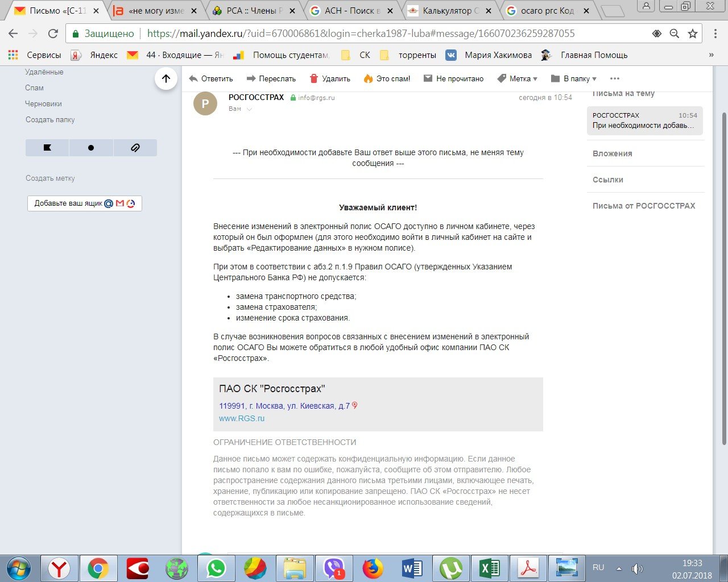Open the Черновики folder
Viewport: 728px width, 582px height.
pos(43,104)
